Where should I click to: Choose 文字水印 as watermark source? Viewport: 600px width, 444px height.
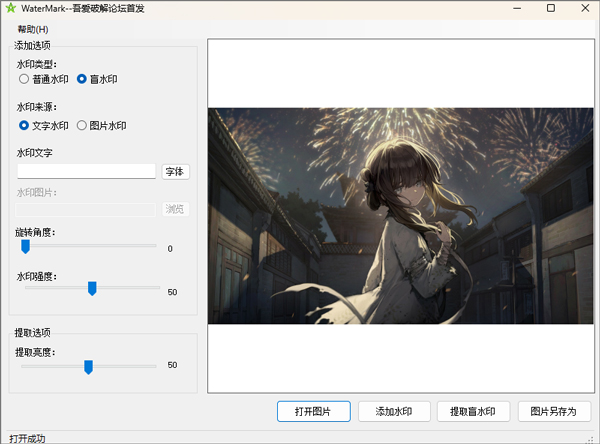pos(43,126)
